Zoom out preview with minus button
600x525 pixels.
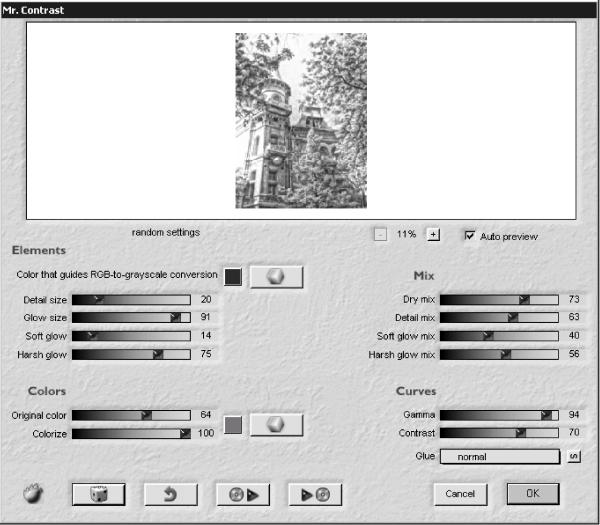point(380,234)
